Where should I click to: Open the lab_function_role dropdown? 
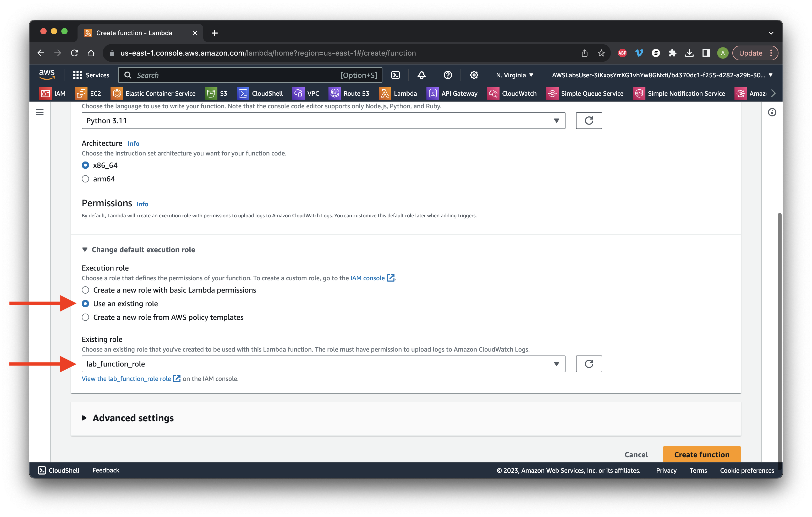tap(323, 364)
